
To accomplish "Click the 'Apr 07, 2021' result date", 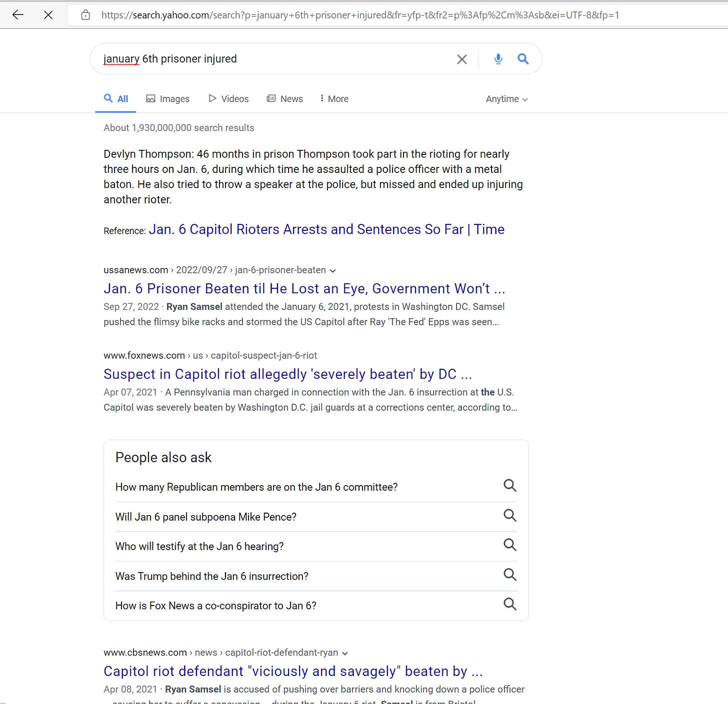I will pyautogui.click(x=130, y=392).
